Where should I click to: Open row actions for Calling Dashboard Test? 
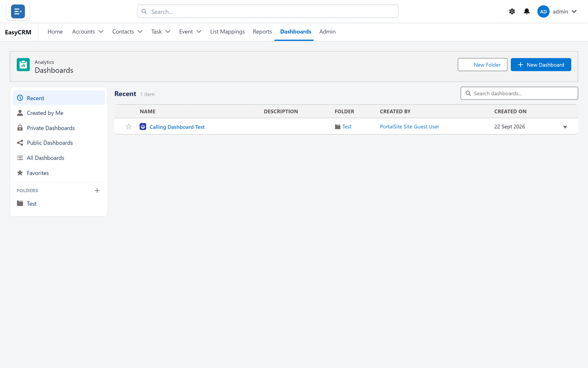(565, 127)
